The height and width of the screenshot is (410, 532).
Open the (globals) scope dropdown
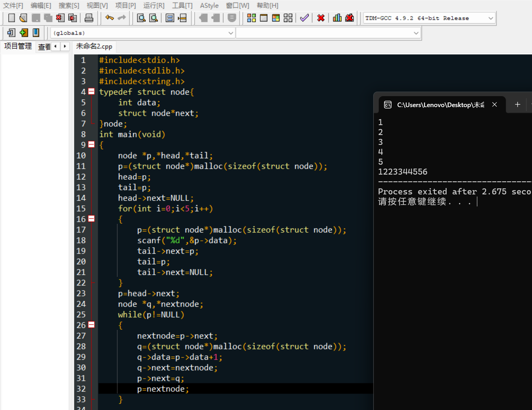pos(143,33)
